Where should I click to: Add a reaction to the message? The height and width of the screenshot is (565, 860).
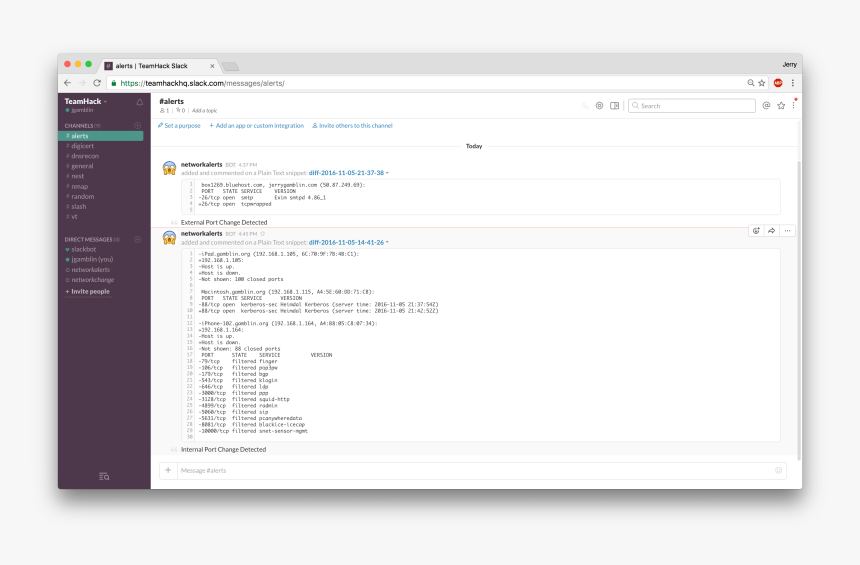[x=756, y=231]
